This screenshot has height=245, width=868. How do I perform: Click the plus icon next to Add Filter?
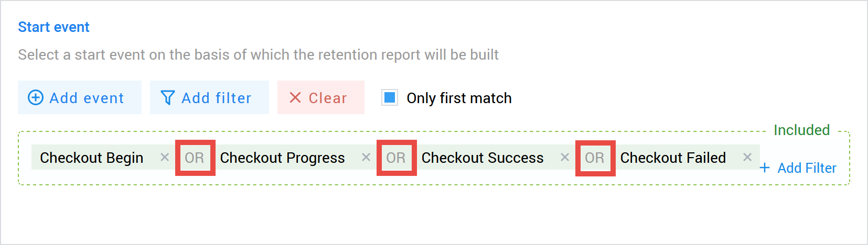[765, 168]
